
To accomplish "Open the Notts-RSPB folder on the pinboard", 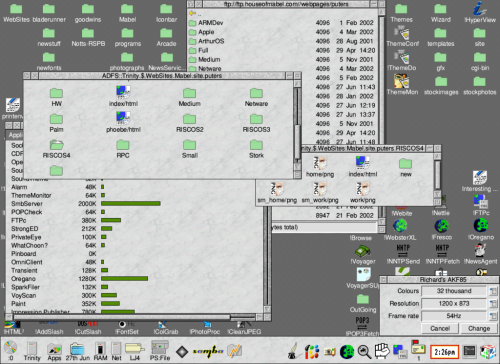I will pos(88,37).
